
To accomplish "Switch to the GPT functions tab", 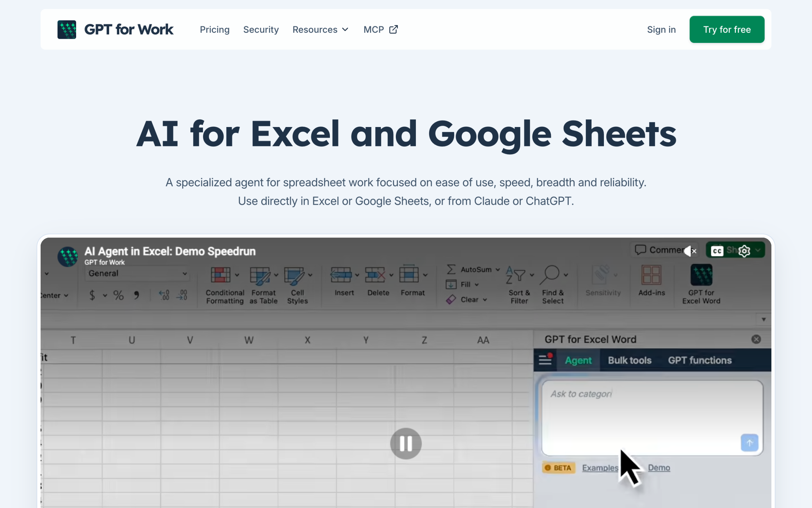I will coord(700,360).
